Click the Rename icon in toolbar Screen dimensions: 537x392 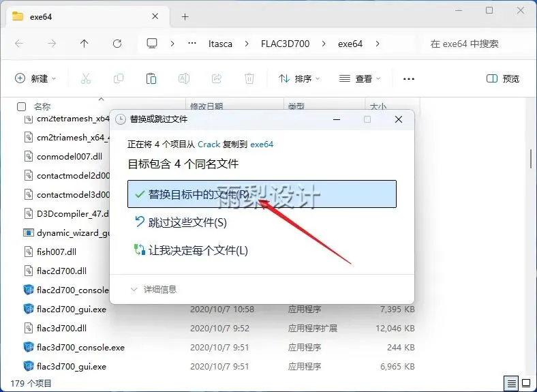[184, 79]
